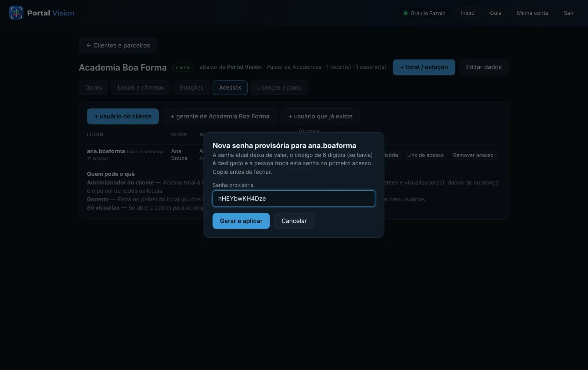588x370 pixels.
Task: Switch to the Dados tab
Action: 93,87
